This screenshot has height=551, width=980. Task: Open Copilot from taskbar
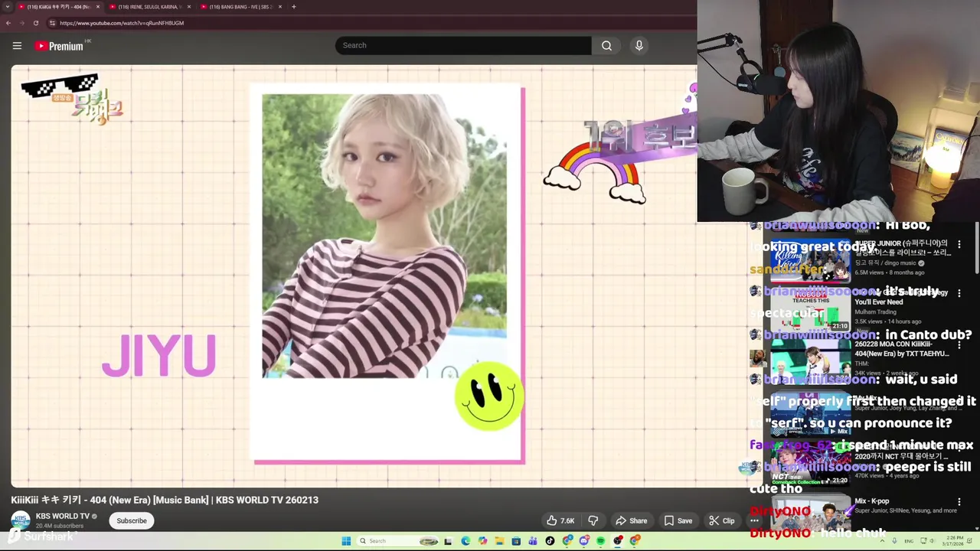[x=482, y=541]
